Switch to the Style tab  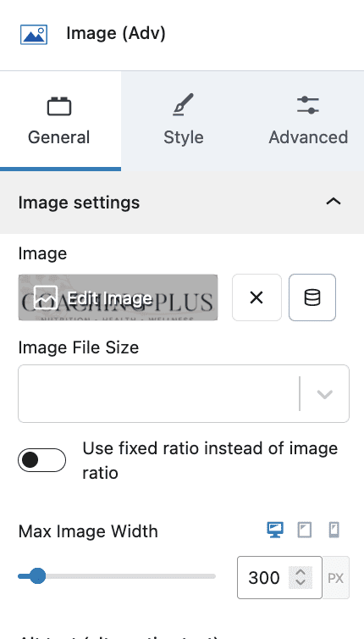click(x=183, y=121)
